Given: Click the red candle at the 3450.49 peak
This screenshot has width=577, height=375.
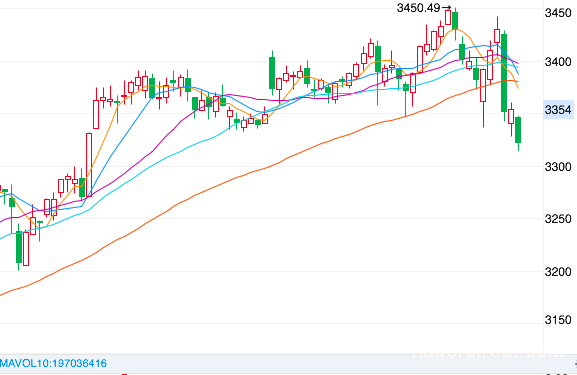Looking at the screenshot, I should pos(448,17).
